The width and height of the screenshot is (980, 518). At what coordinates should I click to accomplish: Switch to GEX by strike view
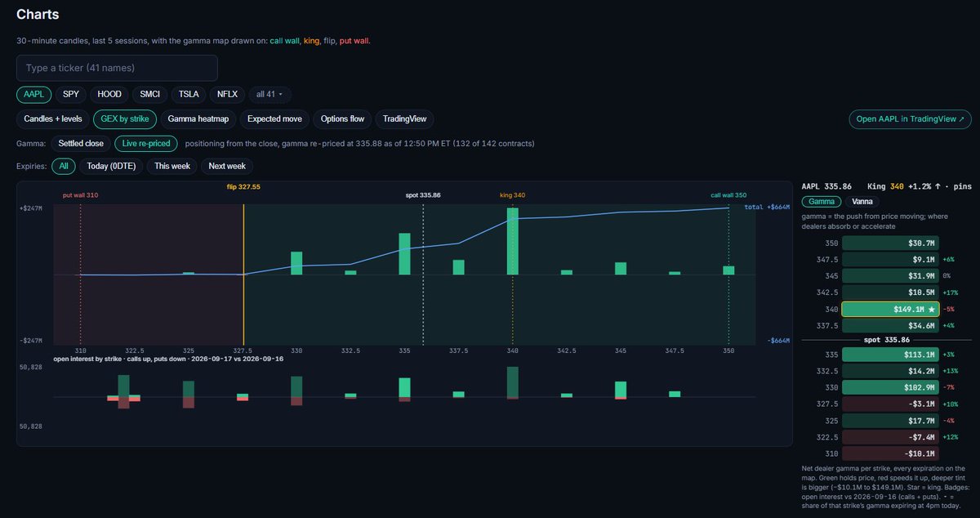(x=125, y=118)
